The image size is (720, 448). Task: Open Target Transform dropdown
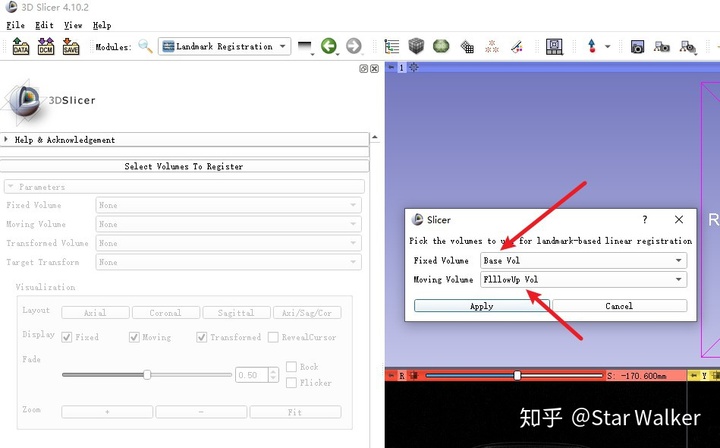(228, 262)
